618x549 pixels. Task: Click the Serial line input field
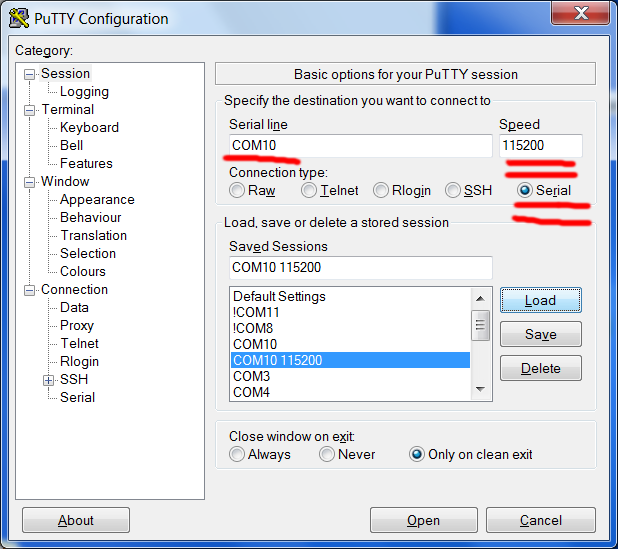[358, 146]
